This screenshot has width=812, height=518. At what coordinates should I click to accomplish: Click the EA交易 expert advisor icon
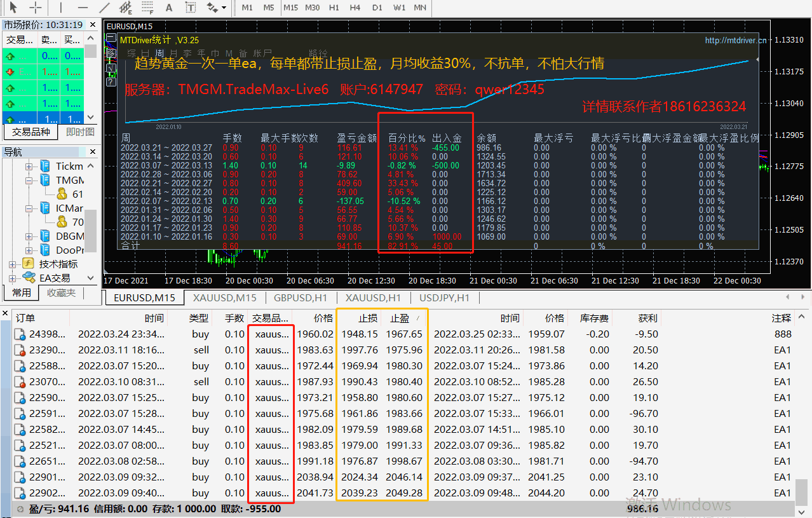click(29, 278)
